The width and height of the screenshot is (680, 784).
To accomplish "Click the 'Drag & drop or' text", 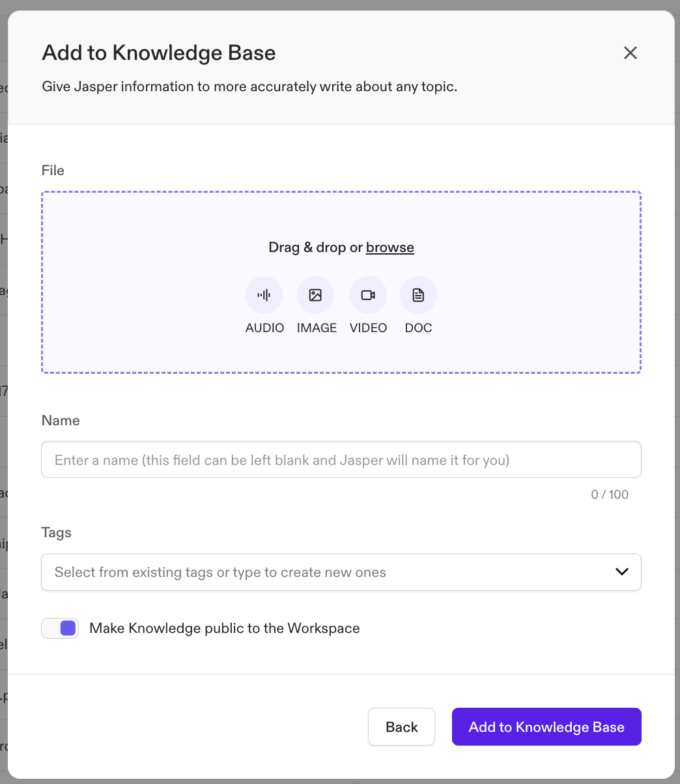I will 315,247.
